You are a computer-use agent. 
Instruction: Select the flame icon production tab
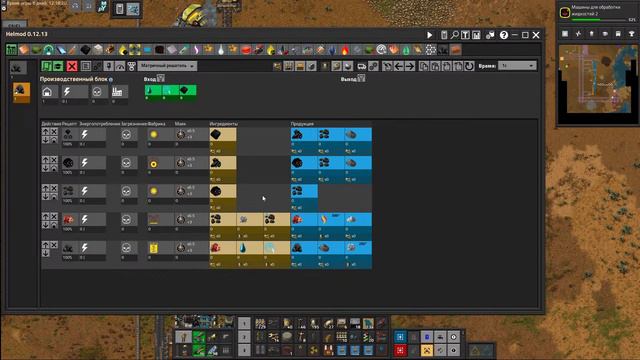coord(345,50)
